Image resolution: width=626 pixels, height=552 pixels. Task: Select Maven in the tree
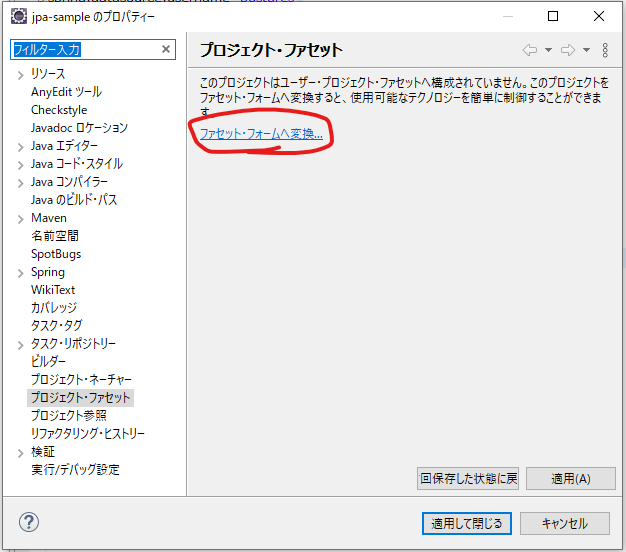[49, 218]
